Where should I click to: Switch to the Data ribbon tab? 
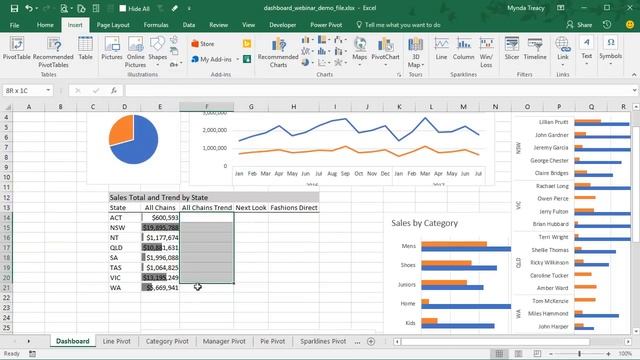pyautogui.click(x=189, y=25)
